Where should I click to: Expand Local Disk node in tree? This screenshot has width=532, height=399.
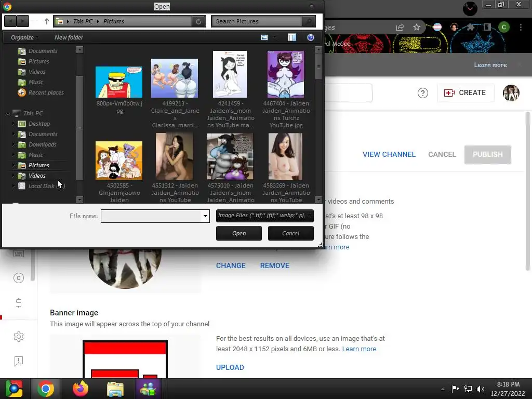[13, 186]
